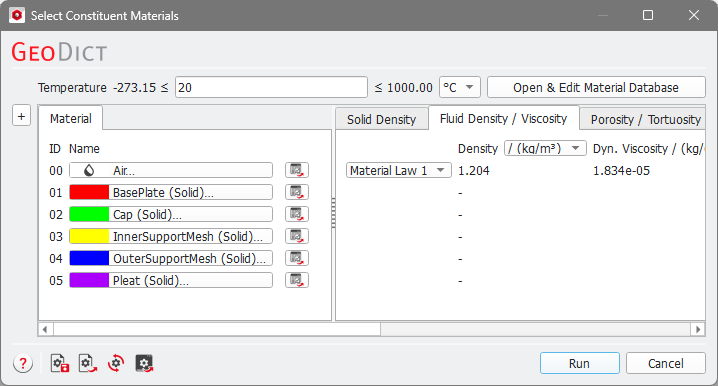Click the Cancel button
718x386 pixels.
click(665, 363)
